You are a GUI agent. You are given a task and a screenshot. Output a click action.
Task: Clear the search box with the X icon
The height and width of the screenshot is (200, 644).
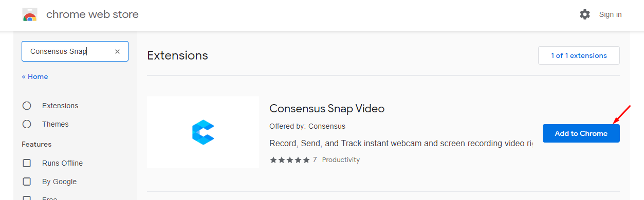[x=117, y=51]
